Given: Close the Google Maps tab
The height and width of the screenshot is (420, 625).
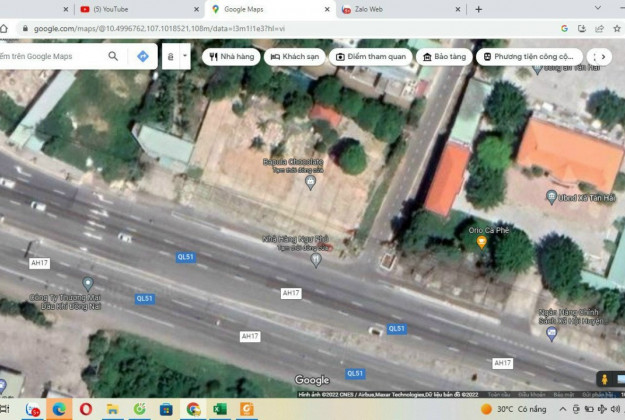Looking at the screenshot, I should pos(327,9).
